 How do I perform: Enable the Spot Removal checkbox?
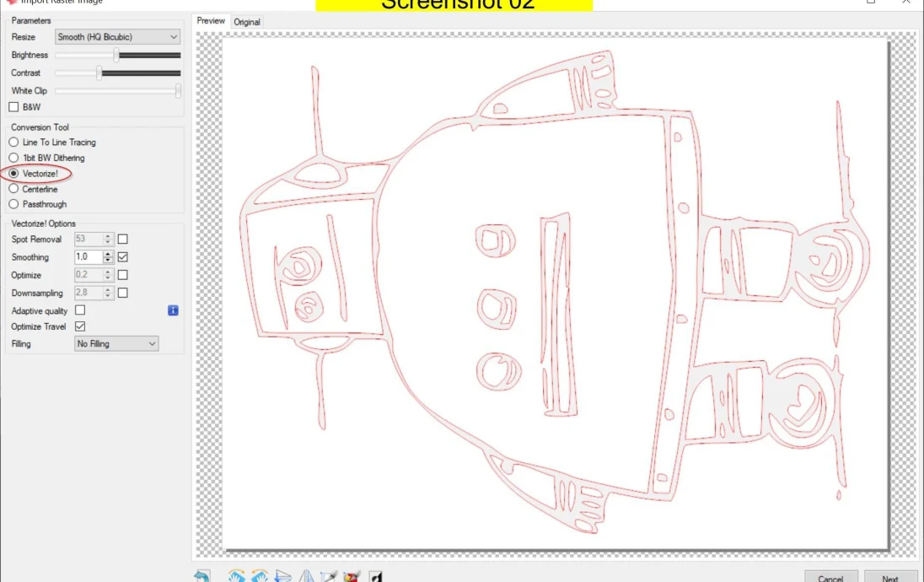[x=122, y=240]
